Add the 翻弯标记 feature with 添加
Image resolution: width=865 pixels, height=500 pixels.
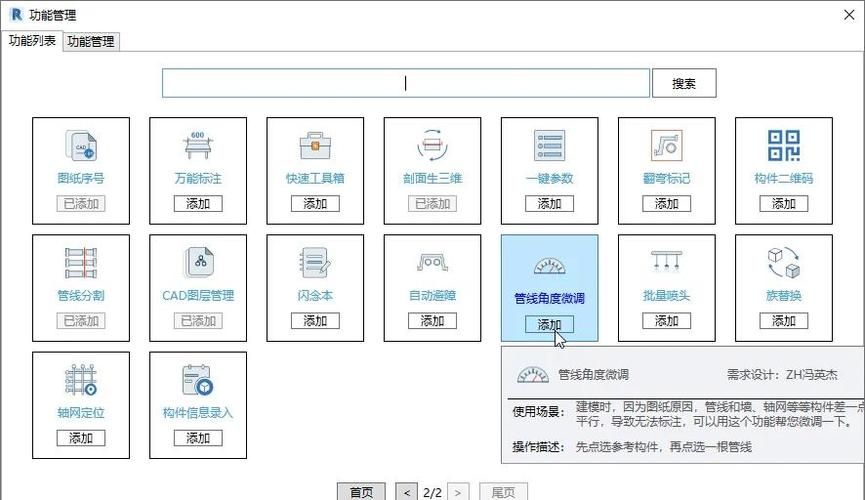pos(666,203)
